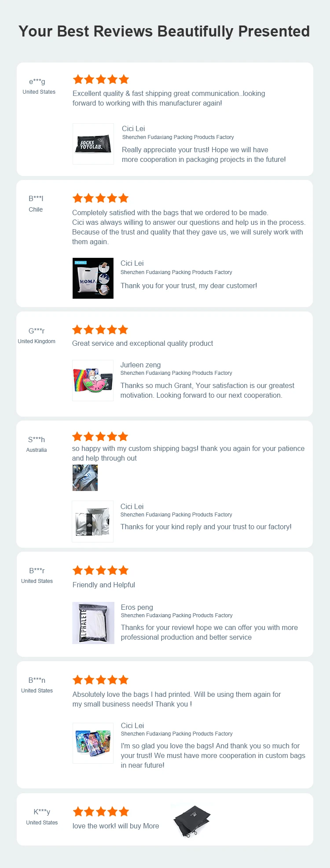Image resolution: width=330 pixels, height=868 pixels.
Task: Click e***g's five-star rating
Action: 101,79
